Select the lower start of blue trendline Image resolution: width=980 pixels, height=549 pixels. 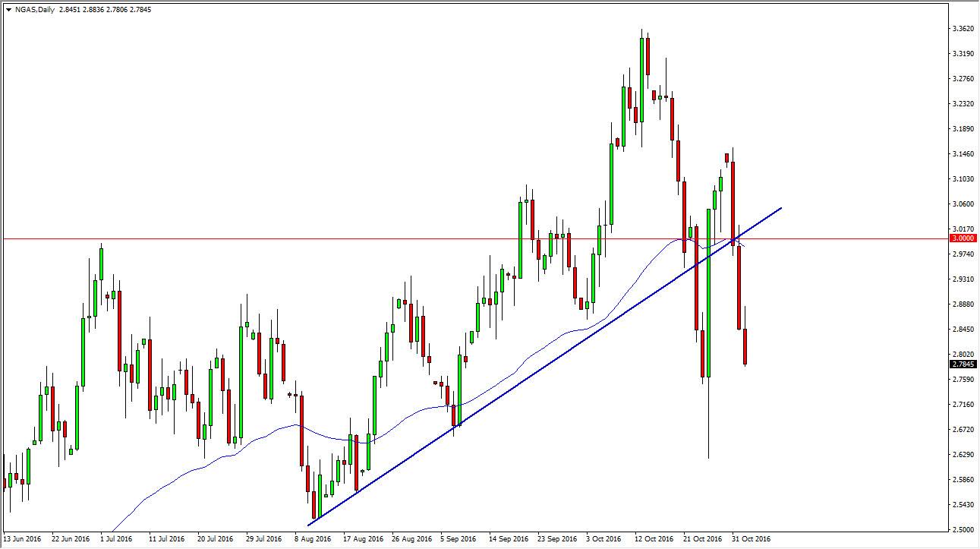pyautogui.click(x=309, y=524)
